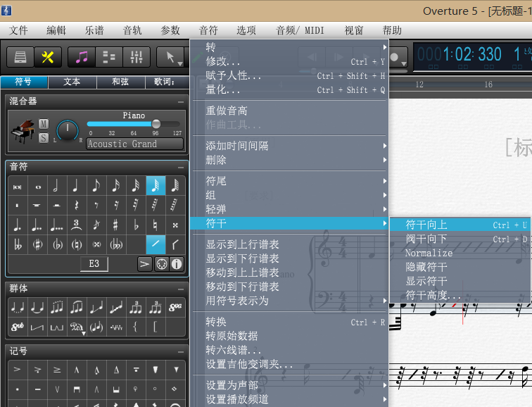Image resolution: width=532 pixels, height=407 pixels.
Task: Select the double whole note icon
Action: (18, 186)
